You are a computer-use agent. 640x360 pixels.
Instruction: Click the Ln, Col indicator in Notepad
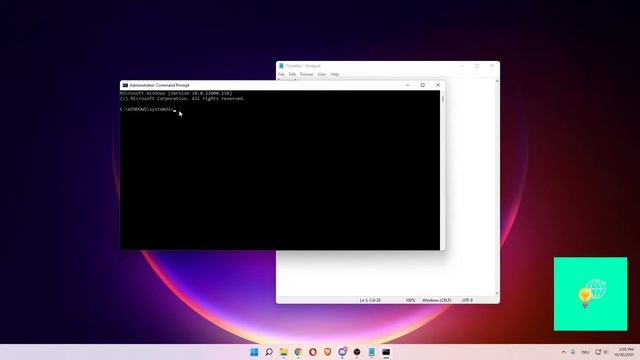pos(370,300)
